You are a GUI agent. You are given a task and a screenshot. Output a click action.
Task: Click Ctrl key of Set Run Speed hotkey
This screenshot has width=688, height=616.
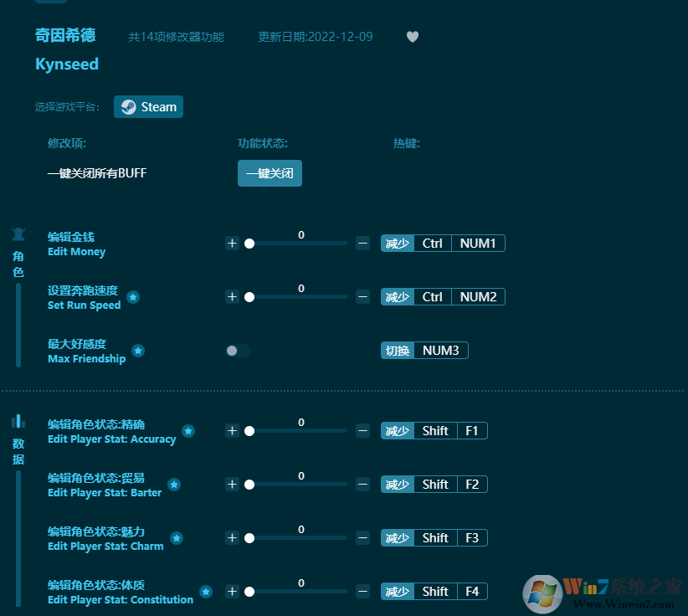coord(432,296)
